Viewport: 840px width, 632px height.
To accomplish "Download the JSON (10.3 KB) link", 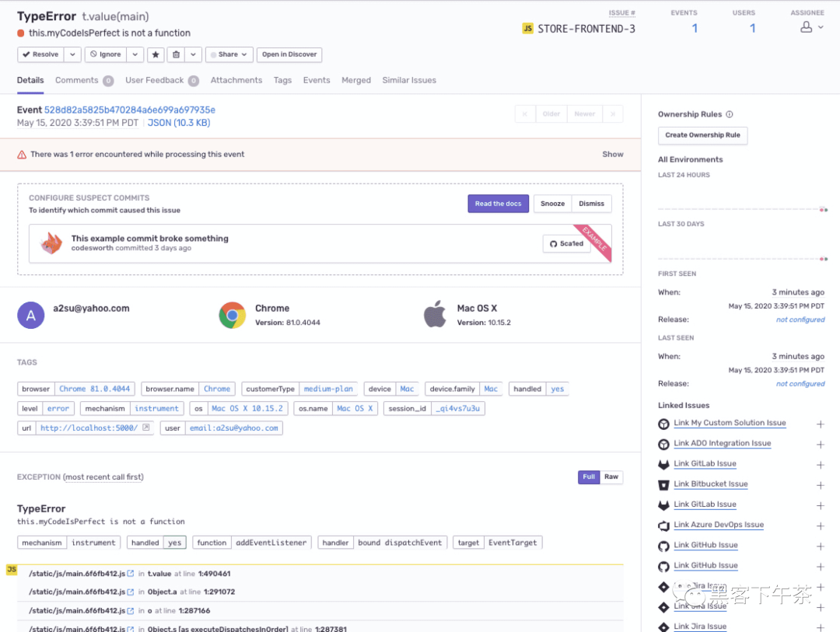I will point(179,123).
